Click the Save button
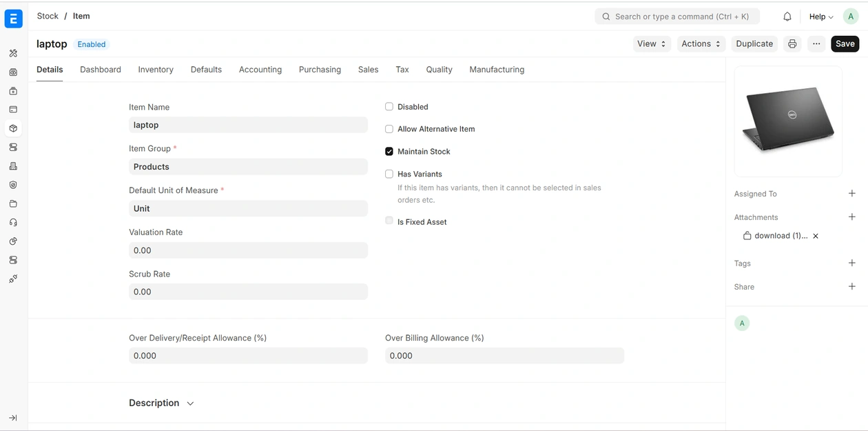868x431 pixels. point(845,44)
